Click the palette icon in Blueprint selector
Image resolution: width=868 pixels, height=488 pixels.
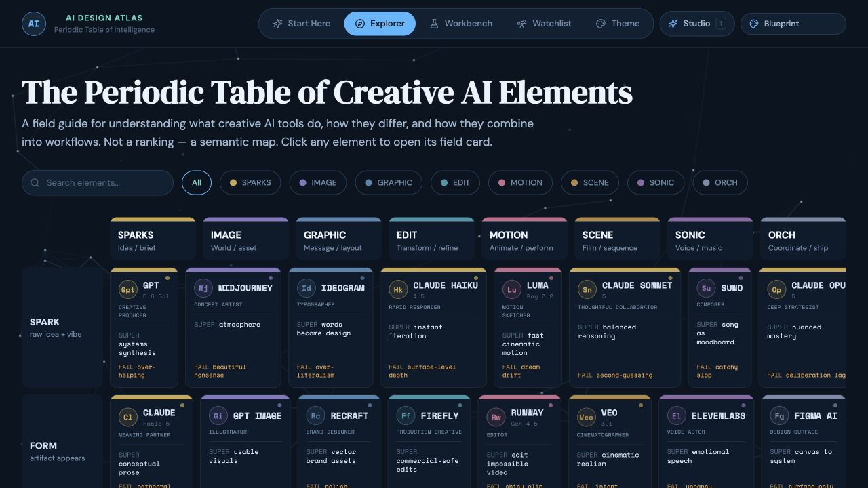[x=753, y=24]
